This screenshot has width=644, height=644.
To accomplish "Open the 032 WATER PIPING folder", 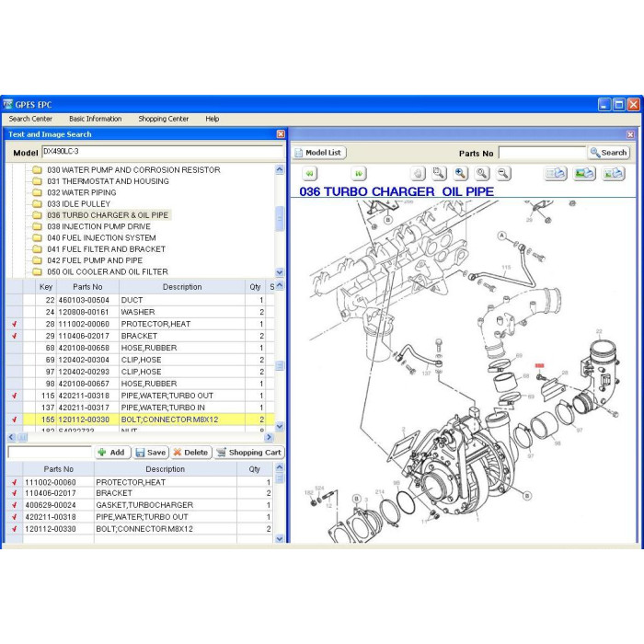I will 81,192.
